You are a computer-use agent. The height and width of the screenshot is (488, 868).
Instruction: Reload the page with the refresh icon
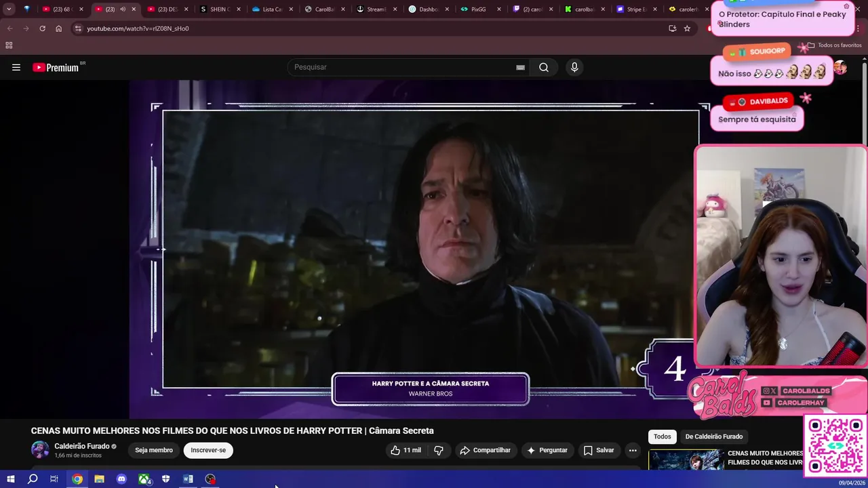pos(42,28)
